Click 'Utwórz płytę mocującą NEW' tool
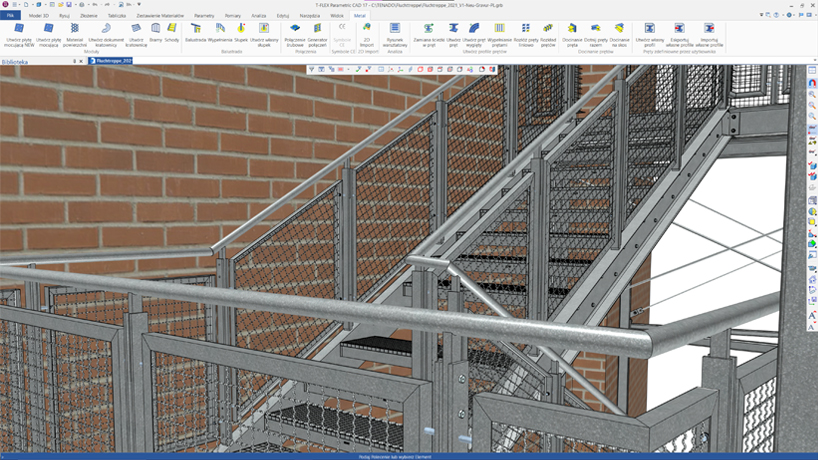Viewport: 818px width, 460px height. point(19,35)
